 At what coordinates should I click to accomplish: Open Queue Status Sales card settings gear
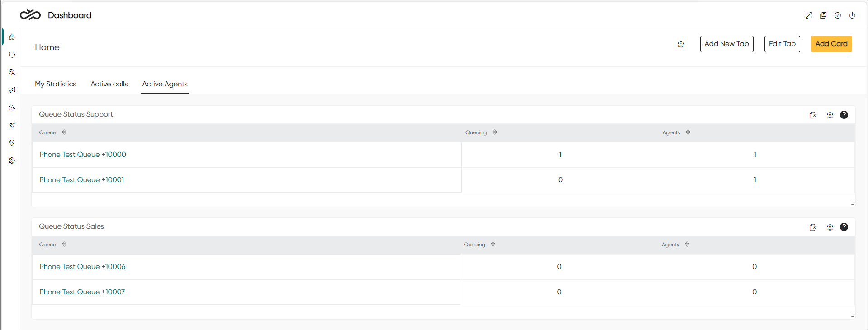pyautogui.click(x=830, y=227)
